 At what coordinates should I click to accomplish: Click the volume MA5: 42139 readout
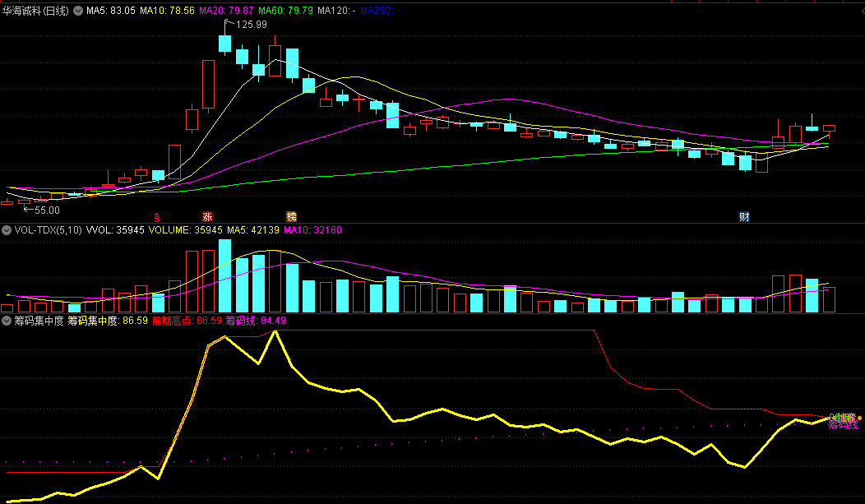[x=253, y=230]
